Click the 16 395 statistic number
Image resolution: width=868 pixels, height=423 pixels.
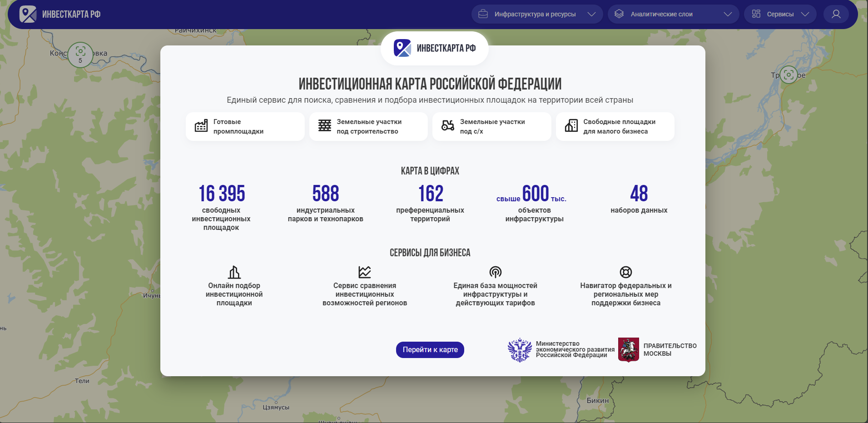222,194
